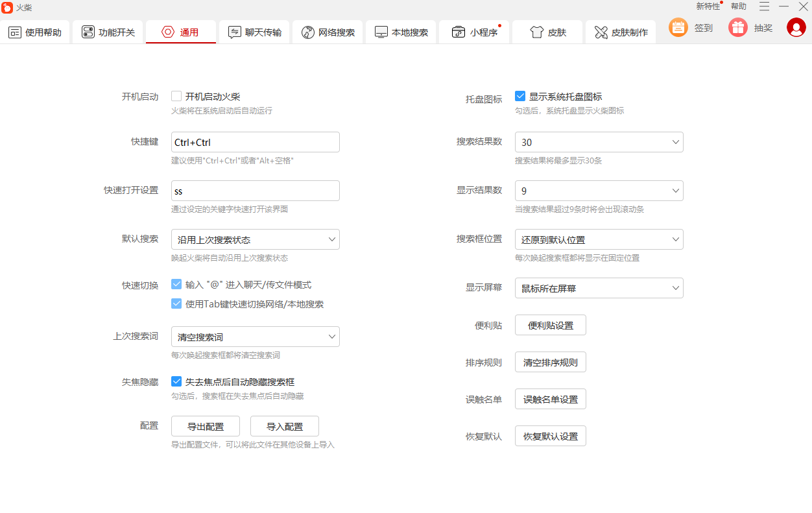Viewport: 812px width, 513px height.
Task: Switch to the 本地搜索 tab
Action: click(401, 32)
